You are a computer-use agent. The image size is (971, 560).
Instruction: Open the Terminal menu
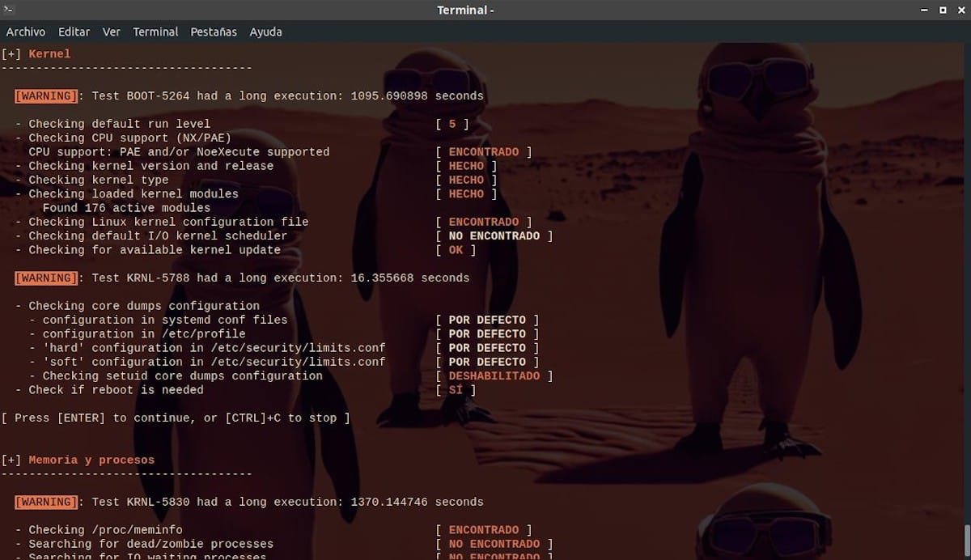[155, 32]
